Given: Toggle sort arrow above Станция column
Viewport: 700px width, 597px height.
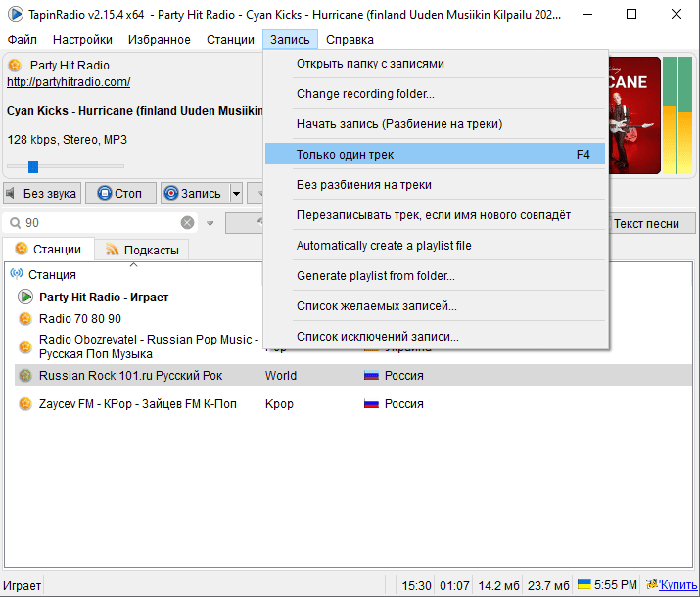Looking at the screenshot, I should (133, 265).
